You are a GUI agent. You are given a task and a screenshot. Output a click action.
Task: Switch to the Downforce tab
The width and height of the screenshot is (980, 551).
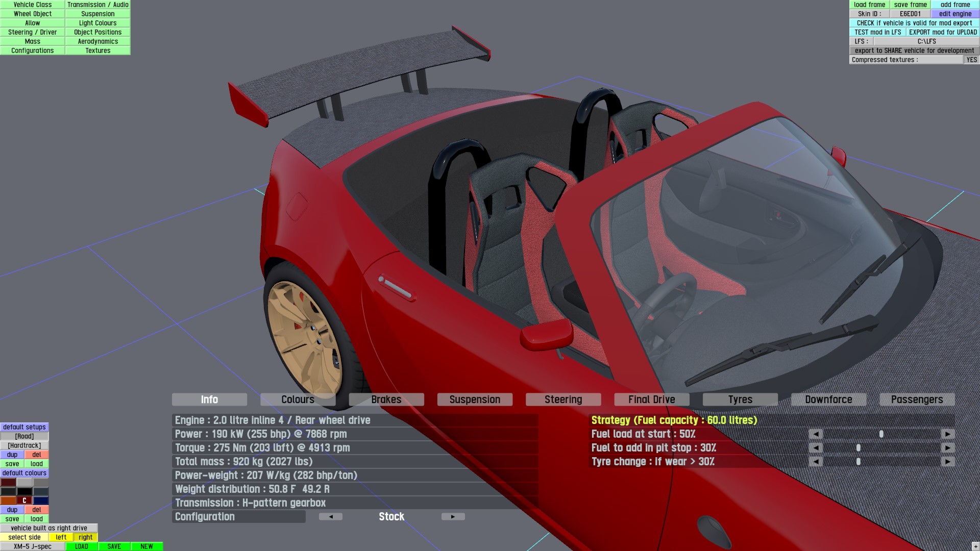[x=828, y=399]
